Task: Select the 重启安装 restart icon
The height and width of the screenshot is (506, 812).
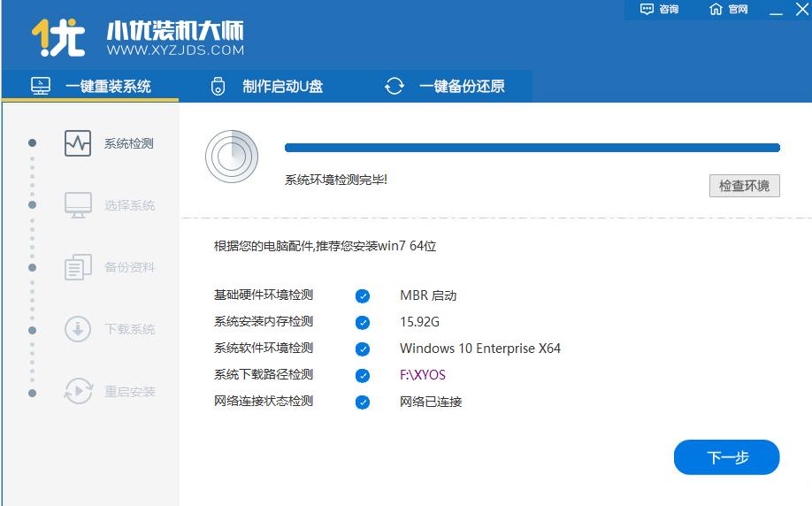Action: (x=78, y=391)
